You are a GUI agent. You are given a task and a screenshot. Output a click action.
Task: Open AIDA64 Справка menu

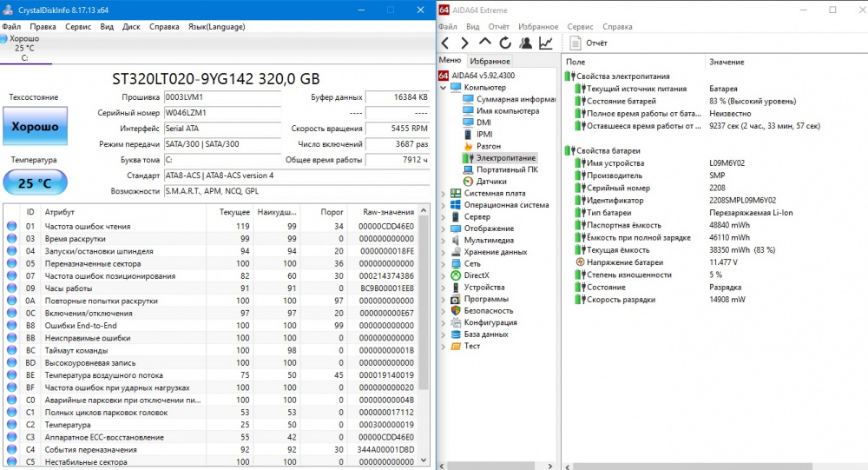click(x=617, y=27)
